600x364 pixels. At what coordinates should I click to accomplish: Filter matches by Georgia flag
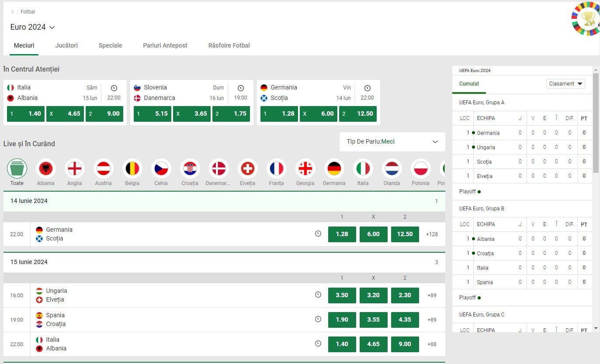305,168
